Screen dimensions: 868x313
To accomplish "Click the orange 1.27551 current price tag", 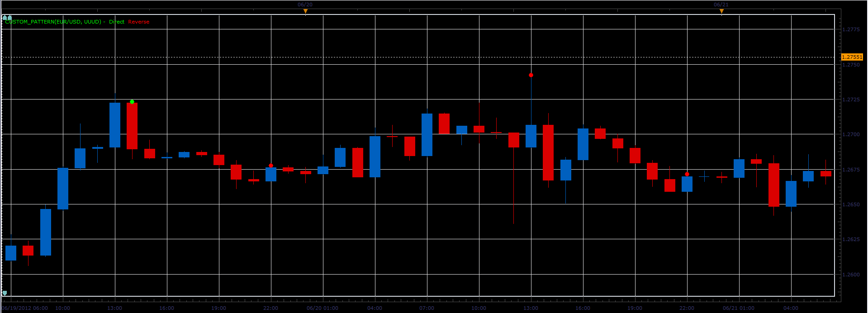I will pyautogui.click(x=852, y=57).
